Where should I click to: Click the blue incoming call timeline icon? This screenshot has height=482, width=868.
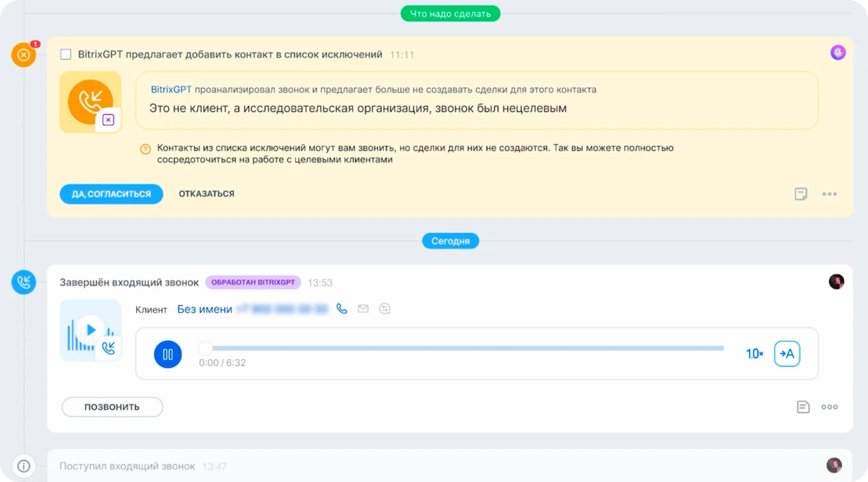tap(24, 282)
